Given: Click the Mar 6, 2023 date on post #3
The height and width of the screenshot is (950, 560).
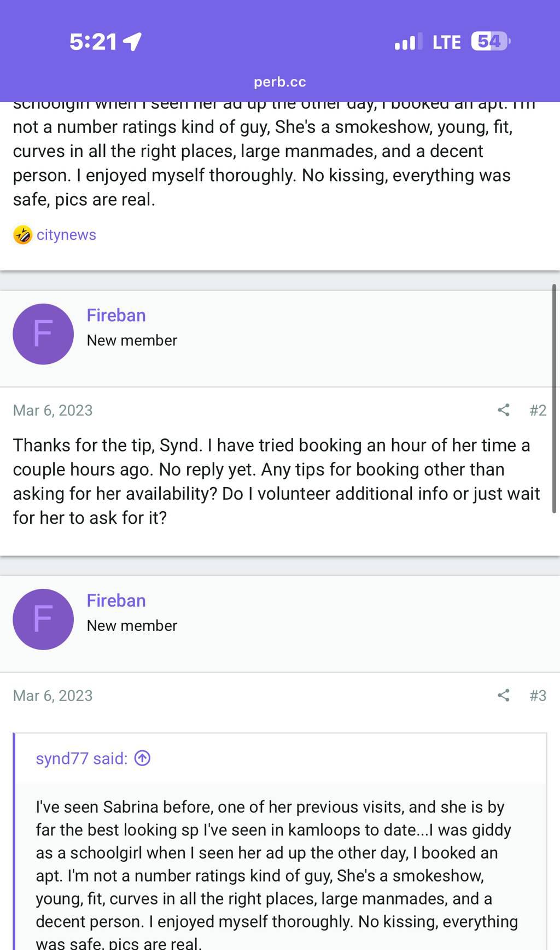Looking at the screenshot, I should (x=52, y=695).
